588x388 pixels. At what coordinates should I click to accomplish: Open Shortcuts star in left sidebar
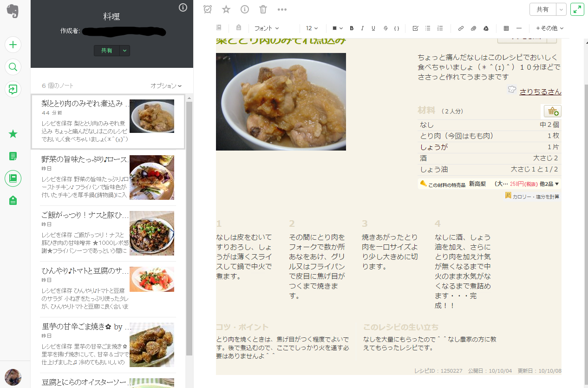(x=13, y=134)
